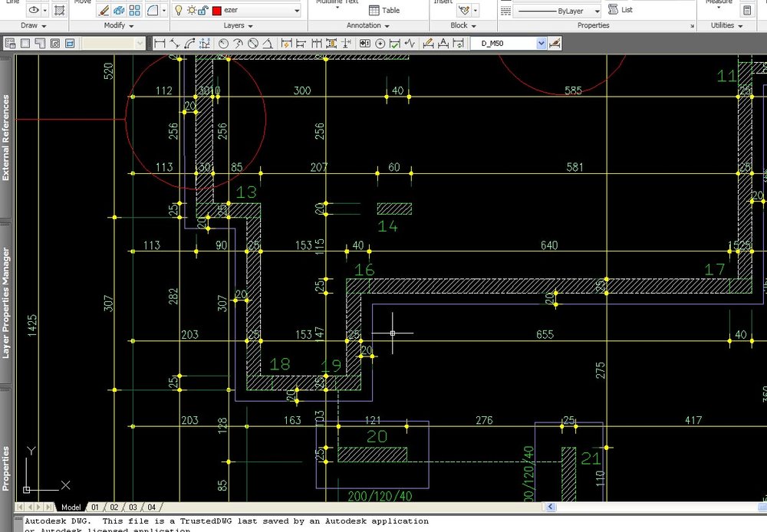This screenshot has height=532, width=767.
Task: Open the Quick Calculator utility icon
Action: coord(747,10)
